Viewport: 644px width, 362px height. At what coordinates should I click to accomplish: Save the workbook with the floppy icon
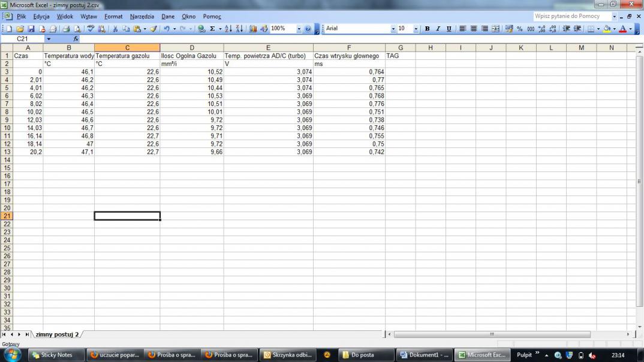click(31, 29)
